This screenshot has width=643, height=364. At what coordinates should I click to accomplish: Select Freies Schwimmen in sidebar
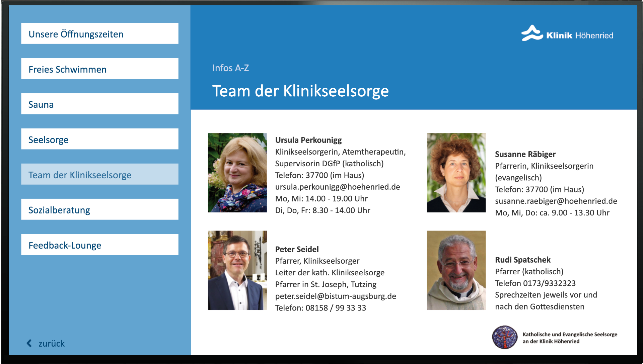pyautogui.click(x=100, y=69)
